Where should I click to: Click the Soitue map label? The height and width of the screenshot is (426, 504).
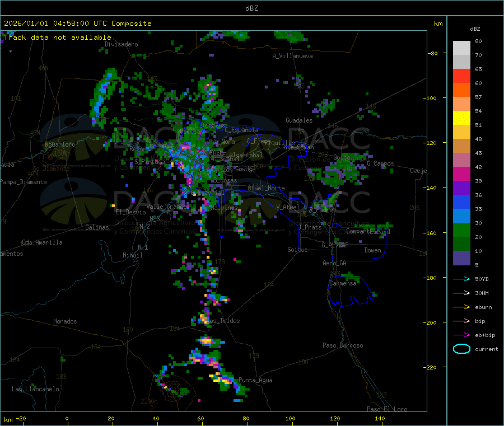(297, 250)
